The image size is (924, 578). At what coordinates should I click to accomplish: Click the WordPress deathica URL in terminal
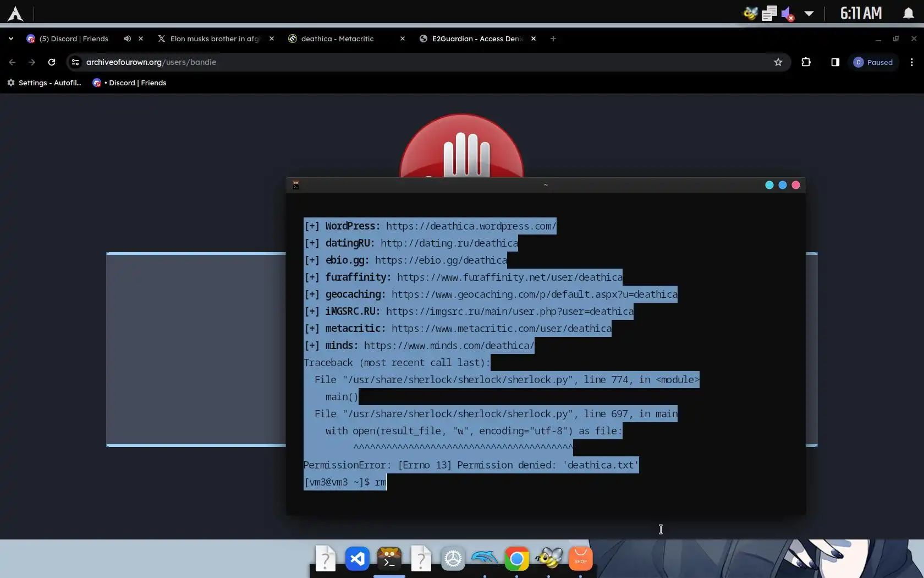(x=471, y=226)
